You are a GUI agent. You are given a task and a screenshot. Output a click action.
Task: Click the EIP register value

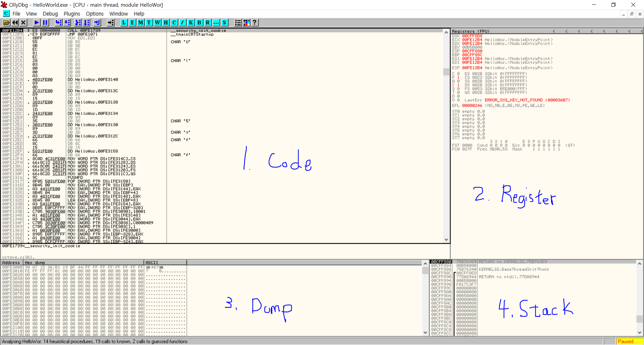click(x=472, y=68)
